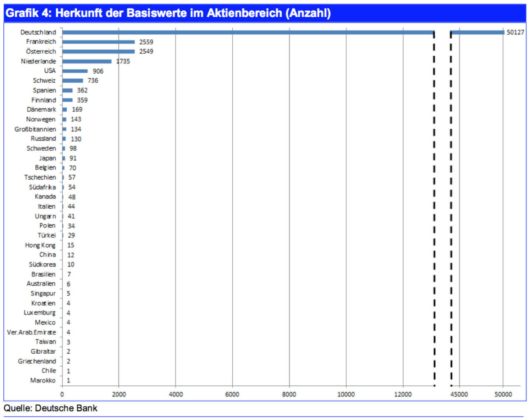Click the 12000 x-axis tick label
This screenshot has height=420, width=531.
[x=403, y=394]
